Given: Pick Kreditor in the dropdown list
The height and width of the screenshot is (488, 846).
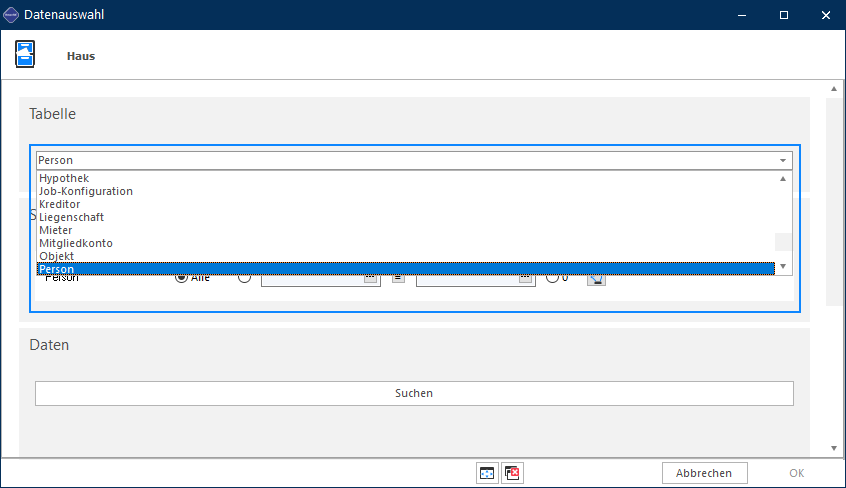Looking at the screenshot, I should click(x=406, y=204).
